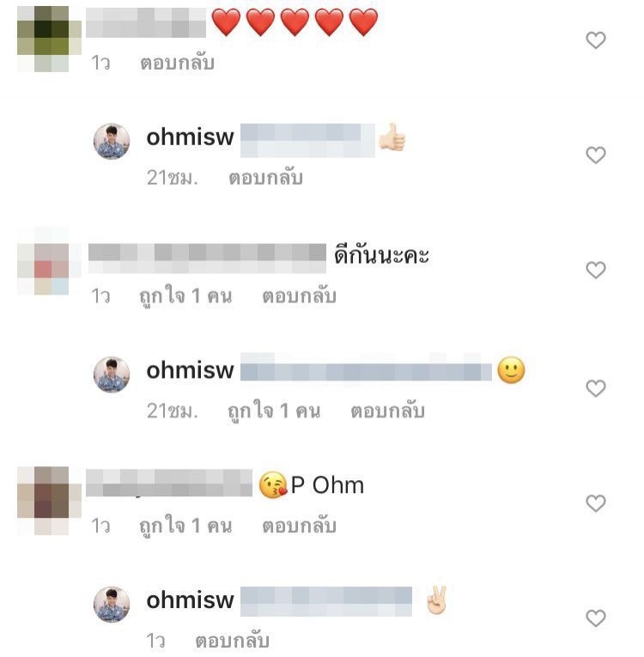Reply to the P Ohm comment
The image size is (644, 657).
[x=299, y=526]
